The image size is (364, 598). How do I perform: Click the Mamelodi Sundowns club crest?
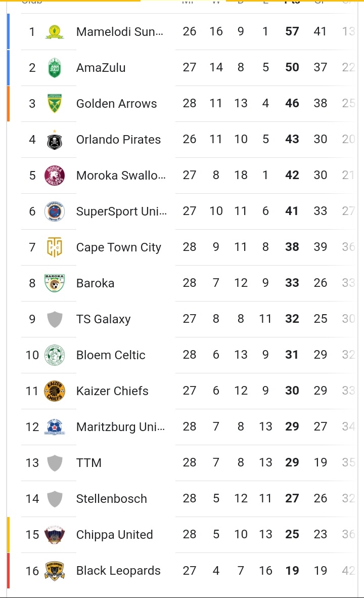(55, 32)
